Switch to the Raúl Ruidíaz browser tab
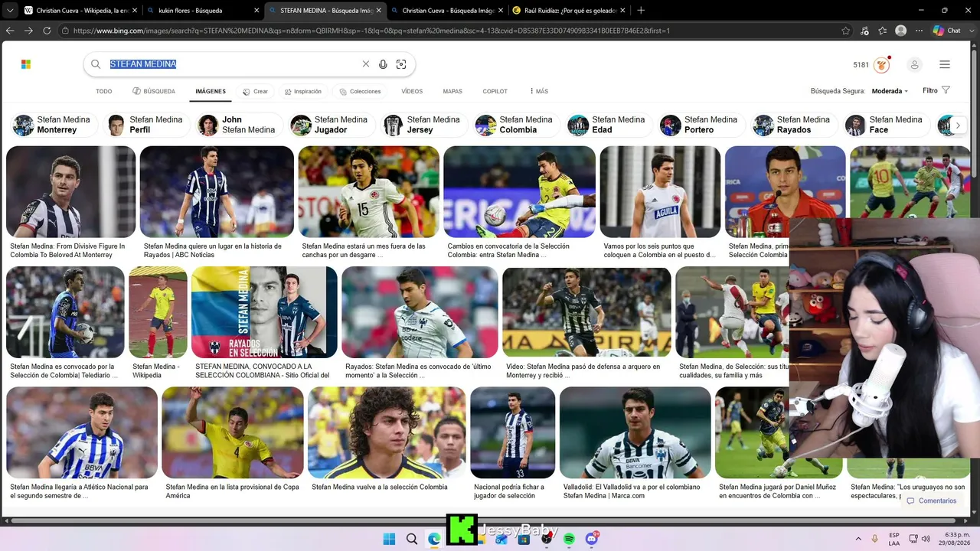Image resolution: width=980 pixels, height=551 pixels. pos(567,11)
